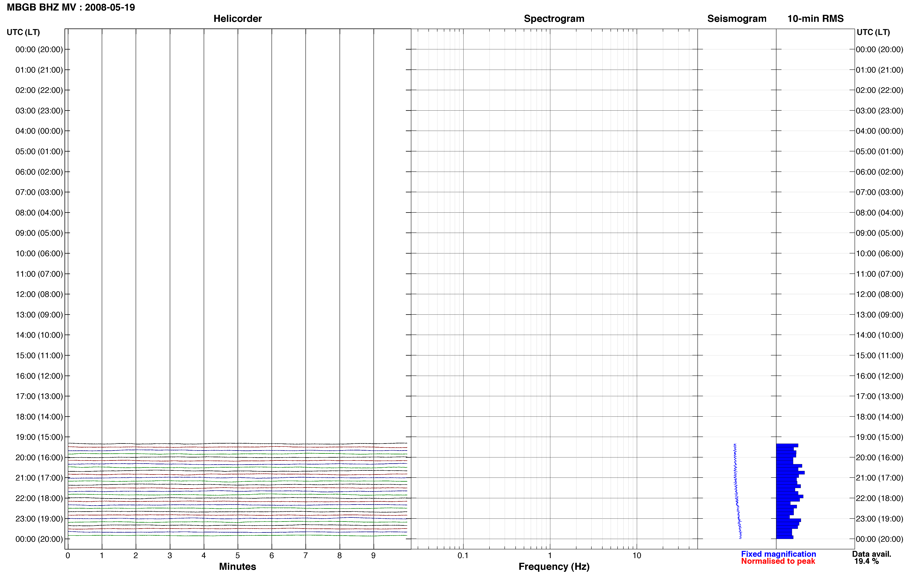Click 21:00 (17:00) label beside the Helicorder
924x578 pixels.
click(x=39, y=478)
